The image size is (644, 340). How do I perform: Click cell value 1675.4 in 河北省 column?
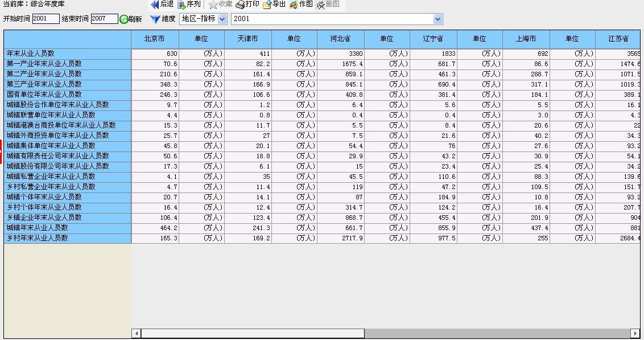coord(340,64)
